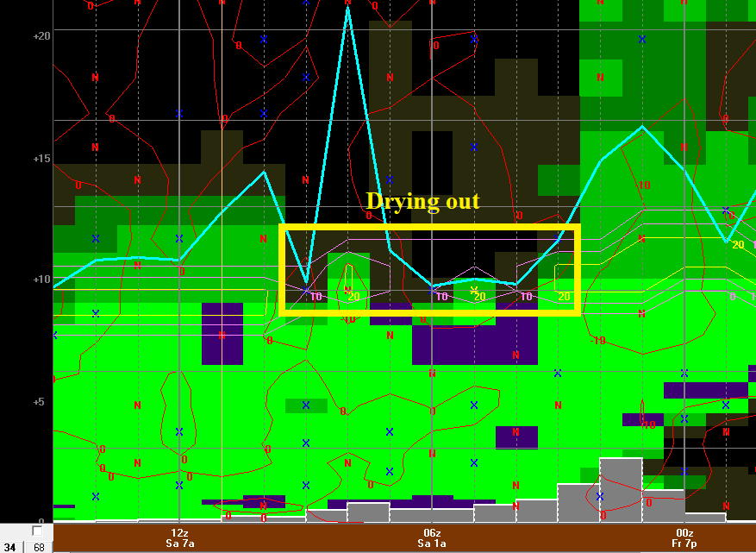This screenshot has width=756, height=553.
Task: Click the rightmost yellow 20 label inside yellow box
Action: click(565, 297)
